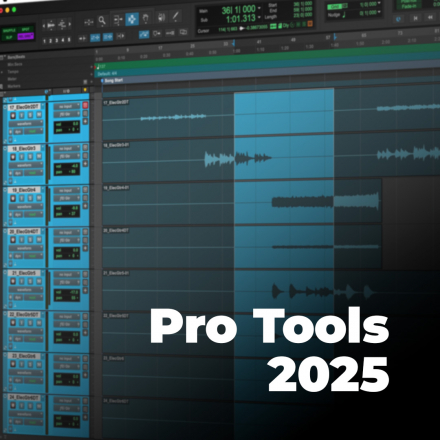Enable Spot edit mode

coord(26,29)
